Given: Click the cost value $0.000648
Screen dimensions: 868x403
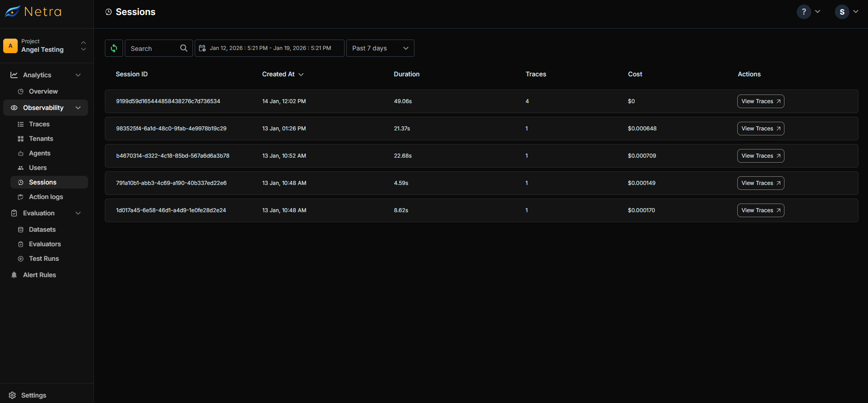Looking at the screenshot, I should click(x=642, y=129).
